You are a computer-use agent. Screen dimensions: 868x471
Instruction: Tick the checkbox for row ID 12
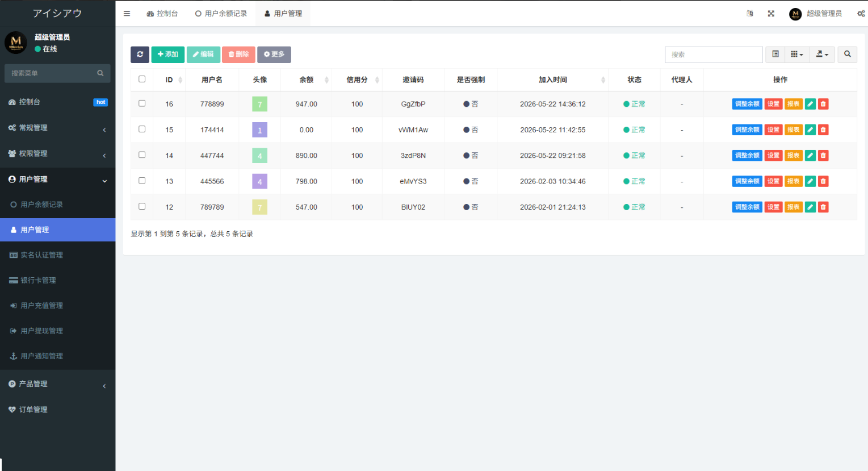click(x=142, y=206)
